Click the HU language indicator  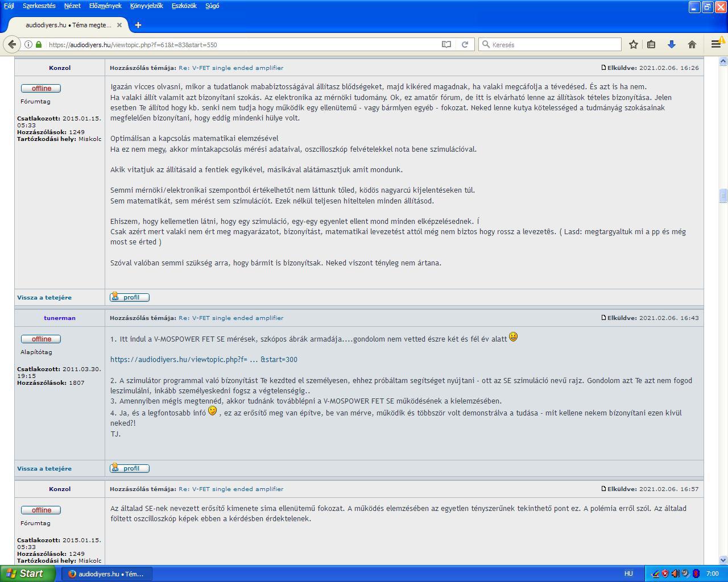point(628,573)
